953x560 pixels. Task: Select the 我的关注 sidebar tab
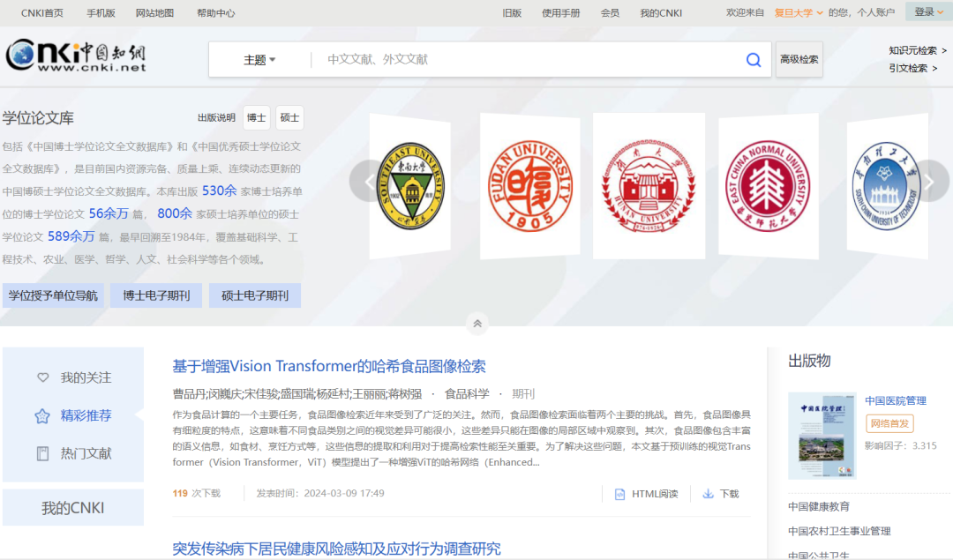73,377
